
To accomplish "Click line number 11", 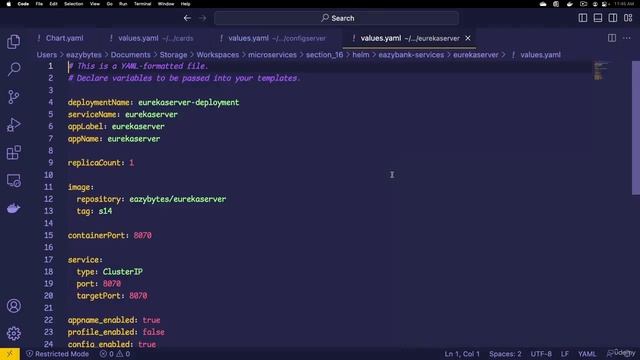I will [48, 187].
